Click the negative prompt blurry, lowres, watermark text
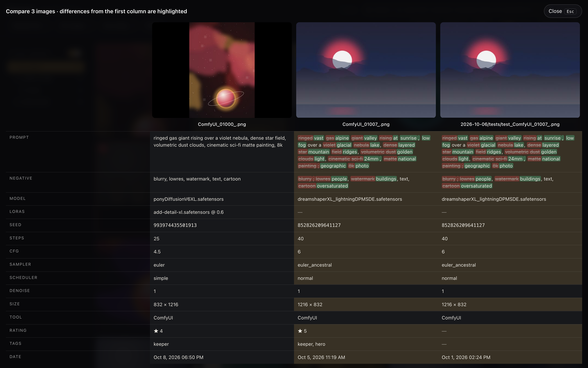588x368 pixels. pos(197,179)
